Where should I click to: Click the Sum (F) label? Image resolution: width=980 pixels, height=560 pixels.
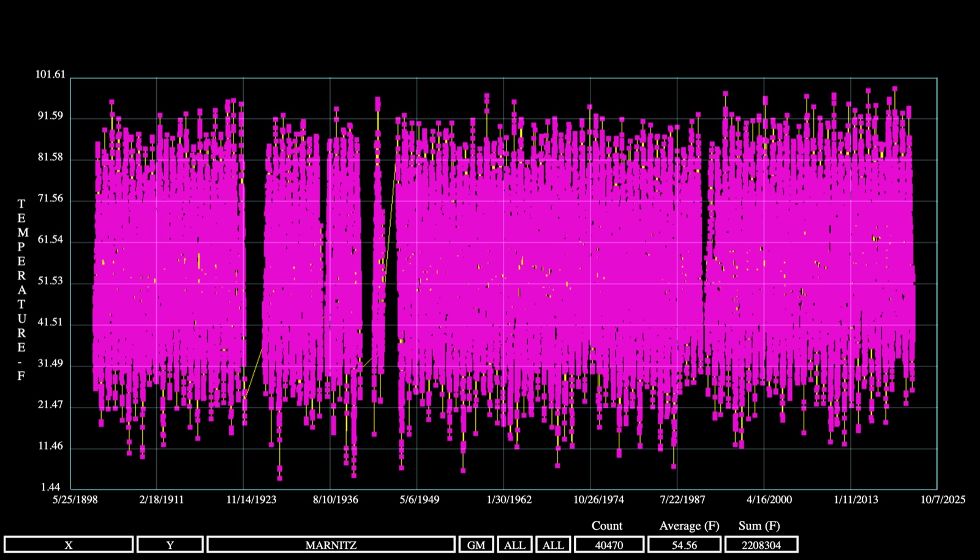tap(759, 526)
